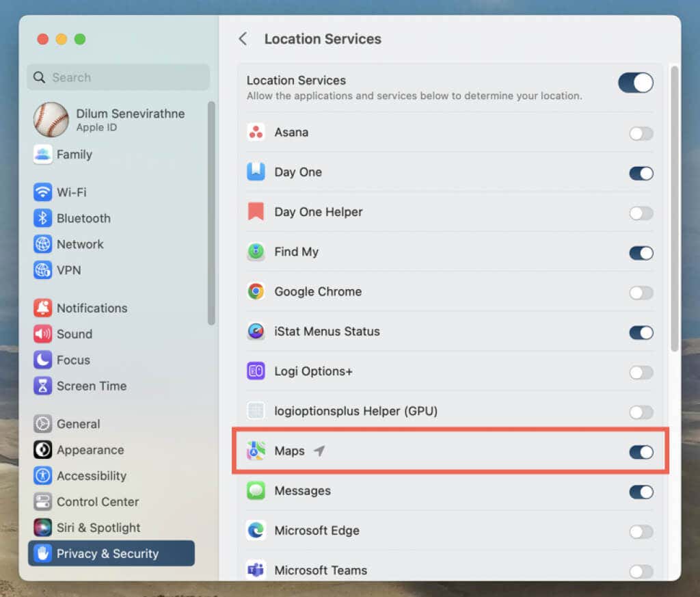The image size is (700, 597).
Task: Click the Wi-Fi sidebar icon
Action: coord(42,192)
